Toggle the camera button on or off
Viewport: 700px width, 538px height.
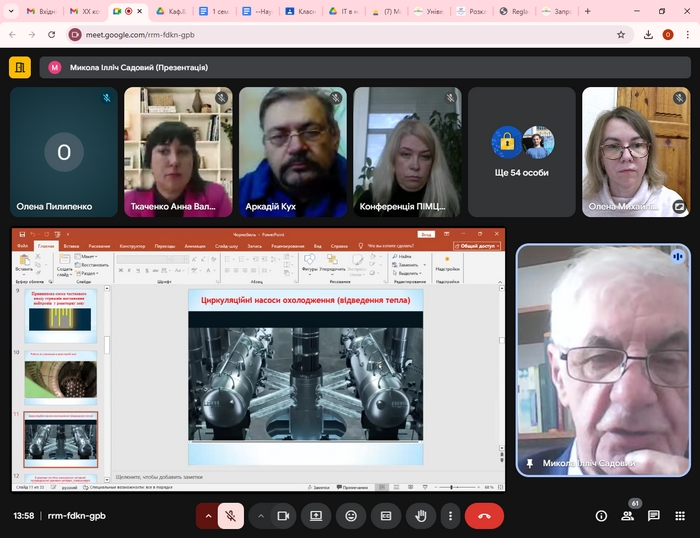pyautogui.click(x=283, y=516)
